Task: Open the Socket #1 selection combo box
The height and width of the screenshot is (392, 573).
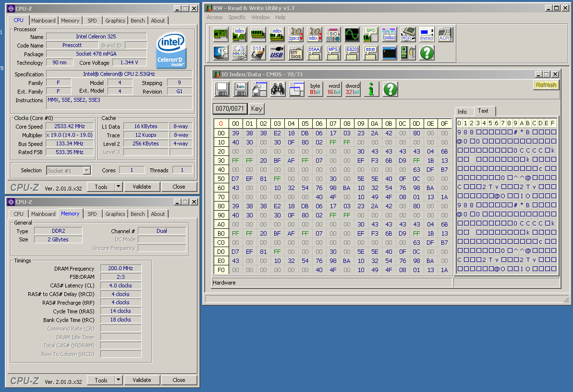Action: click(68, 170)
